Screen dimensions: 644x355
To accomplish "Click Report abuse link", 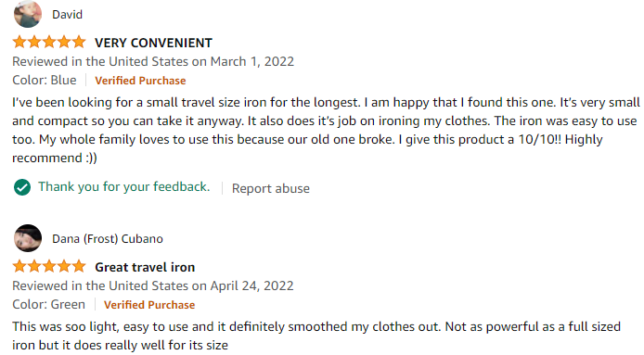I will click(x=271, y=188).
